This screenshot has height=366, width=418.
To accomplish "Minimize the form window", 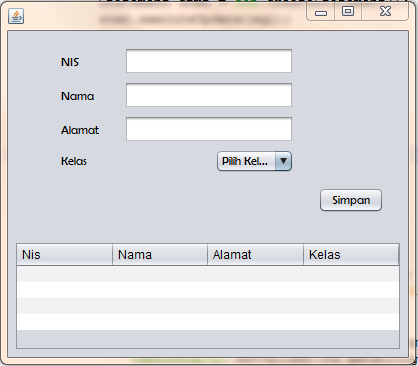I will [321, 13].
